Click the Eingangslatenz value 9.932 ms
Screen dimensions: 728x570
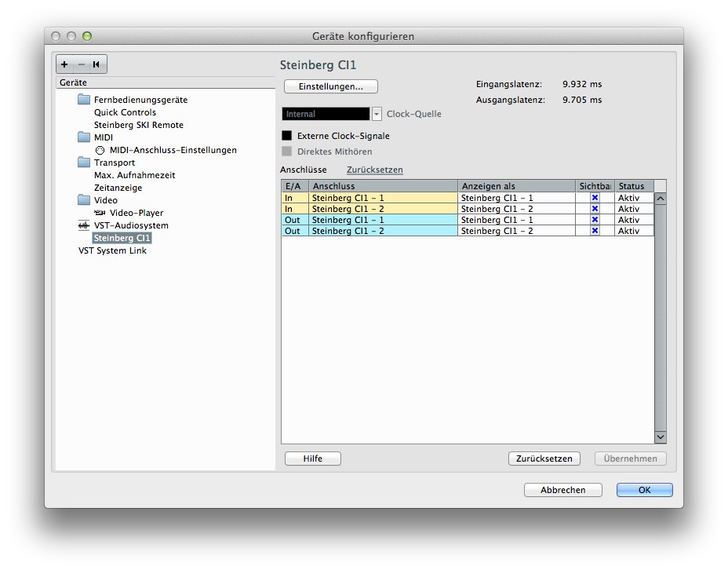coord(582,84)
